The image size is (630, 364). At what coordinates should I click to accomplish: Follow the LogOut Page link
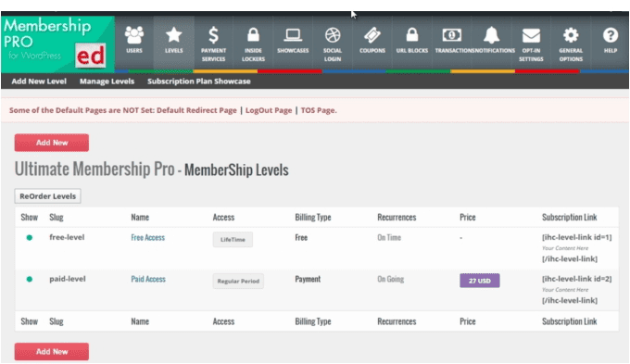269,110
